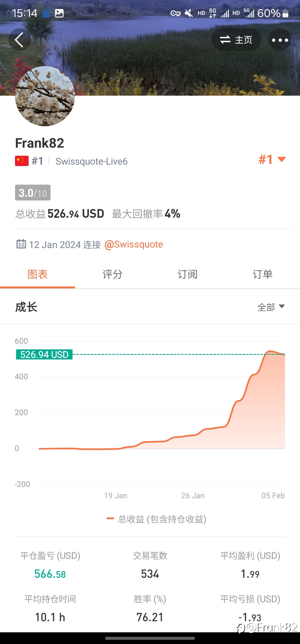Tap the picture notification icon in status bar
The height and width of the screenshot is (644, 300).
[x=59, y=13]
